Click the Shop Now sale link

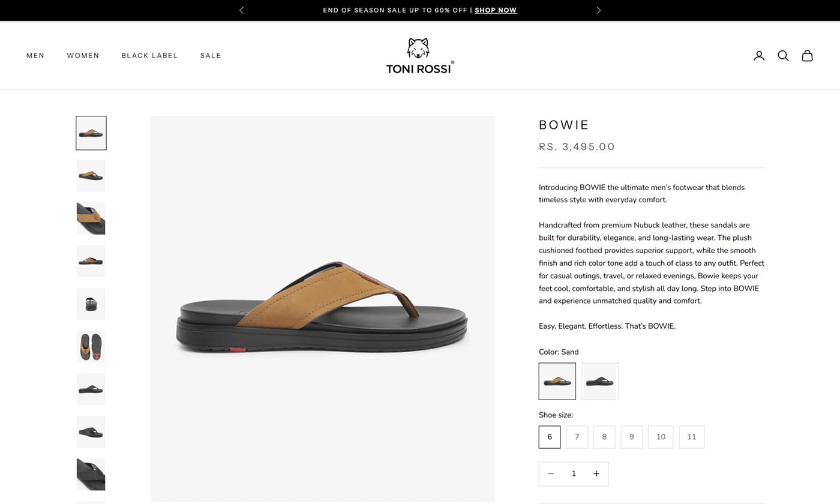pyautogui.click(x=496, y=10)
